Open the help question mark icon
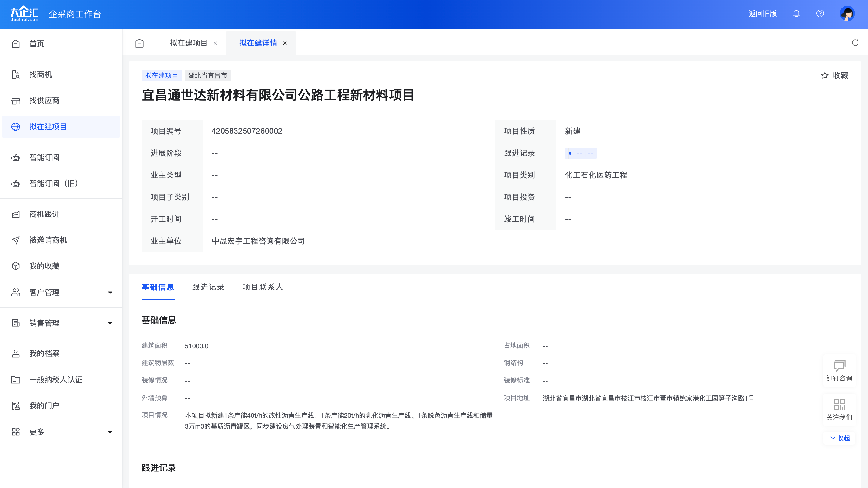 pyautogui.click(x=820, y=14)
